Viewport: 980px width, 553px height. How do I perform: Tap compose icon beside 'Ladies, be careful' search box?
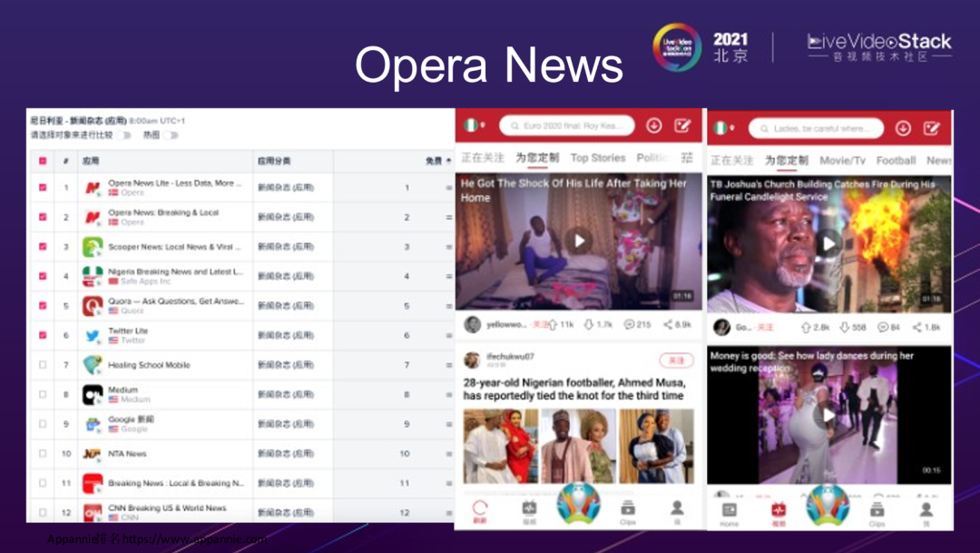931,128
